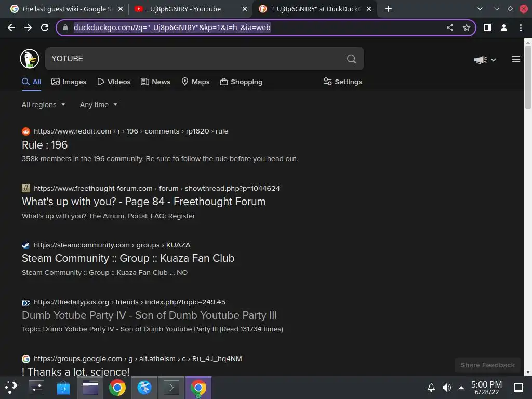Open system settings icon in taskbar
532x399 pixels.
[36, 387]
